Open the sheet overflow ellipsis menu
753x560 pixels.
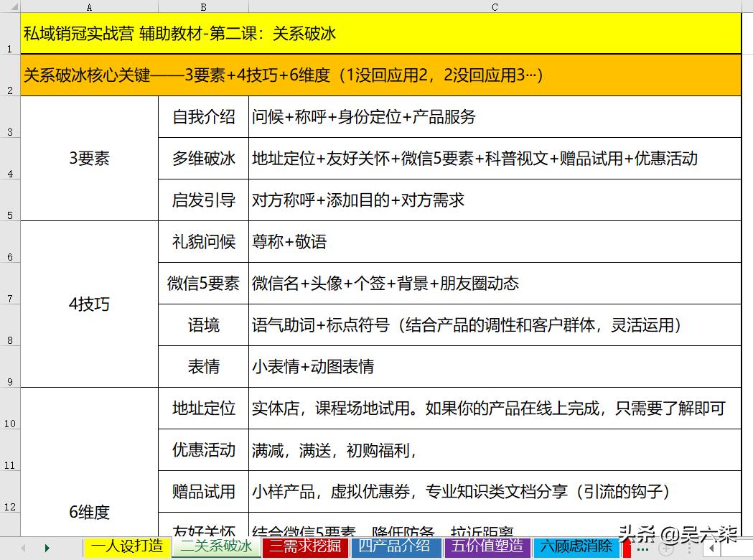[x=642, y=549]
